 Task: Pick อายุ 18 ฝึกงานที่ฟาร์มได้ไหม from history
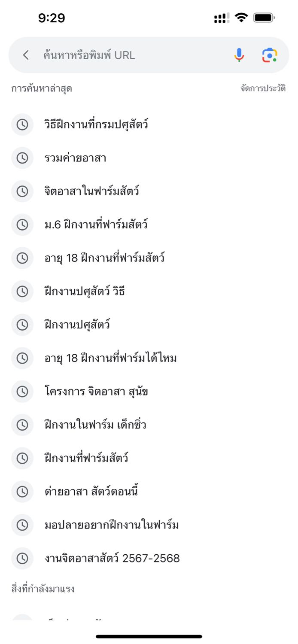(x=149, y=358)
